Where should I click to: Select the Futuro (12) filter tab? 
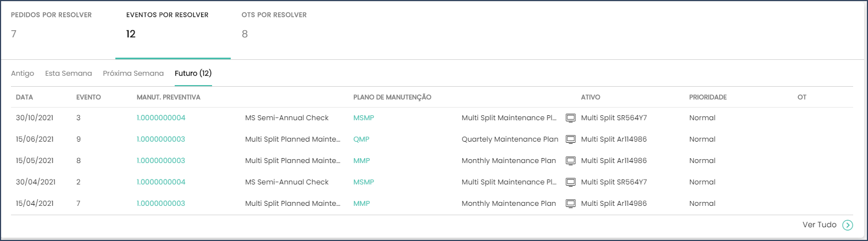(193, 73)
